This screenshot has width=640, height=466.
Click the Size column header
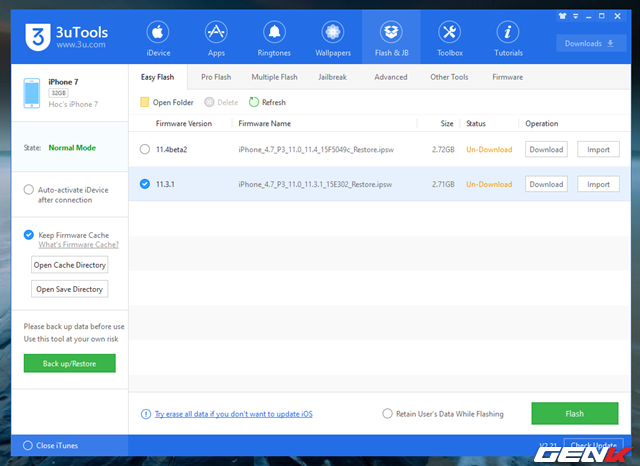pyautogui.click(x=447, y=123)
